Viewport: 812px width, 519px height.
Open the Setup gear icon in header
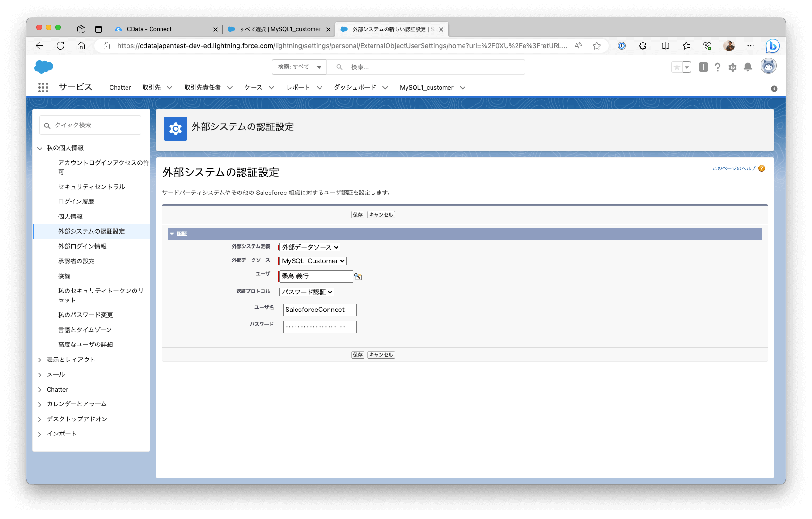pos(733,67)
